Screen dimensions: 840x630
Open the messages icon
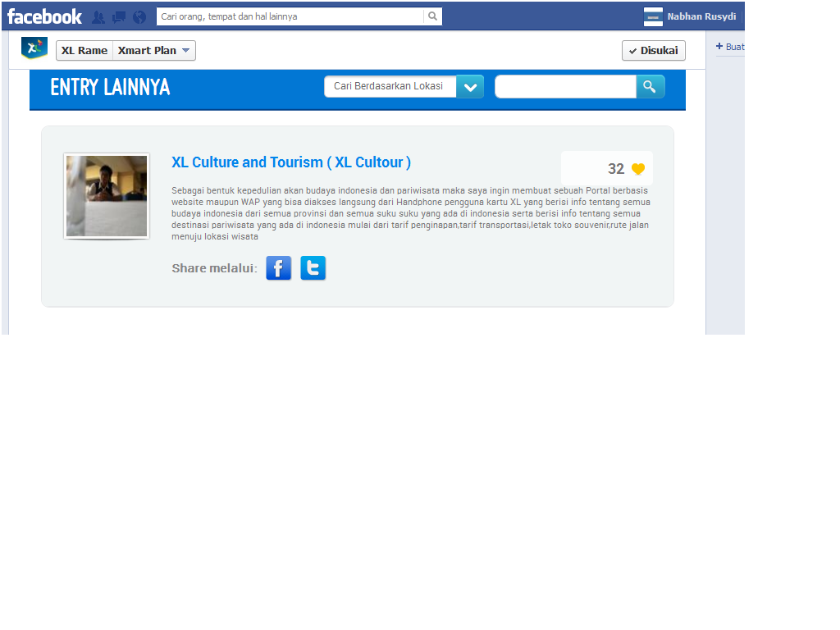(119, 17)
